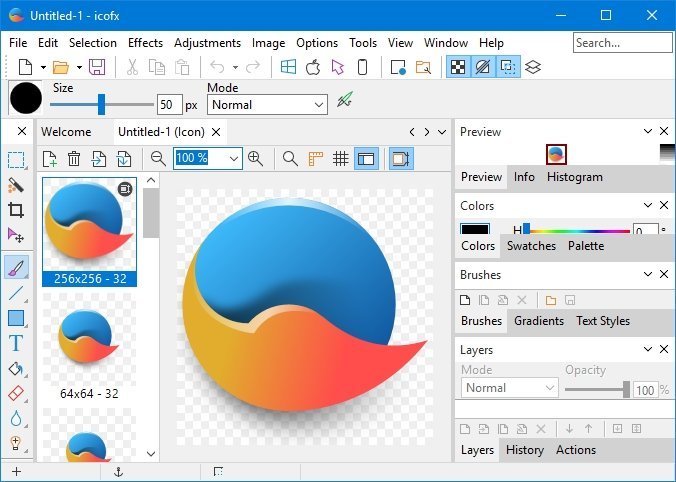The image size is (676, 482).
Task: Select the Eraser tool
Action: (16, 393)
